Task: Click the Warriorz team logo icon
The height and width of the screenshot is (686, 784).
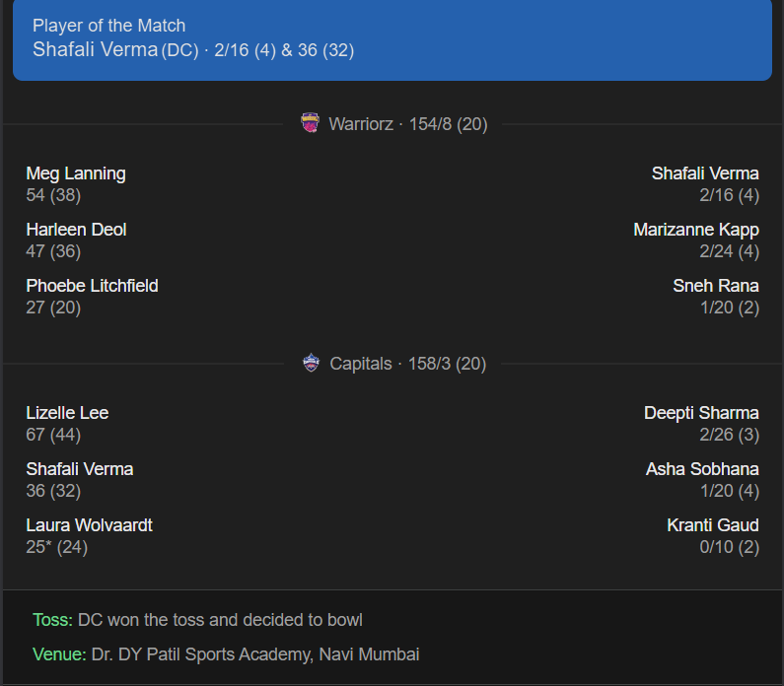Action: (311, 123)
